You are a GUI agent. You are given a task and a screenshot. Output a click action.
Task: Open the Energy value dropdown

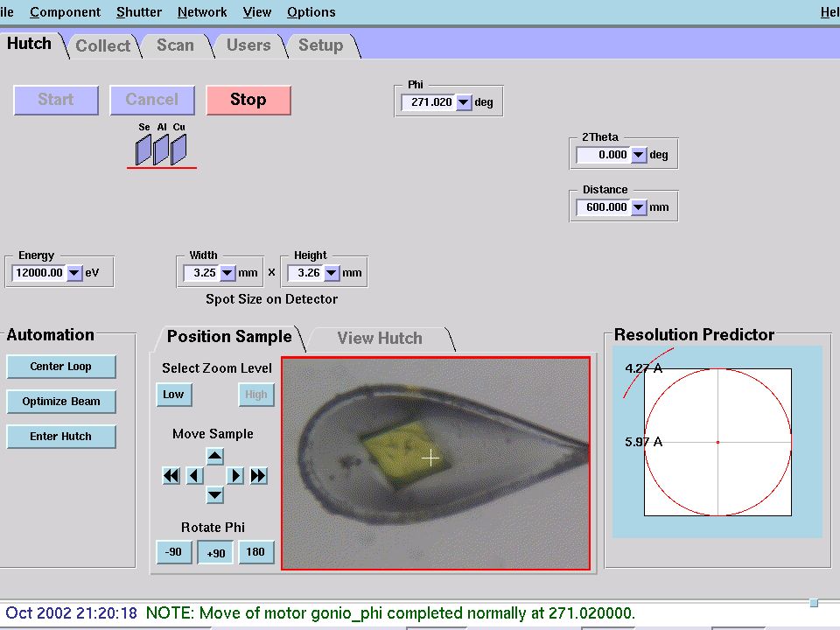tap(73, 273)
